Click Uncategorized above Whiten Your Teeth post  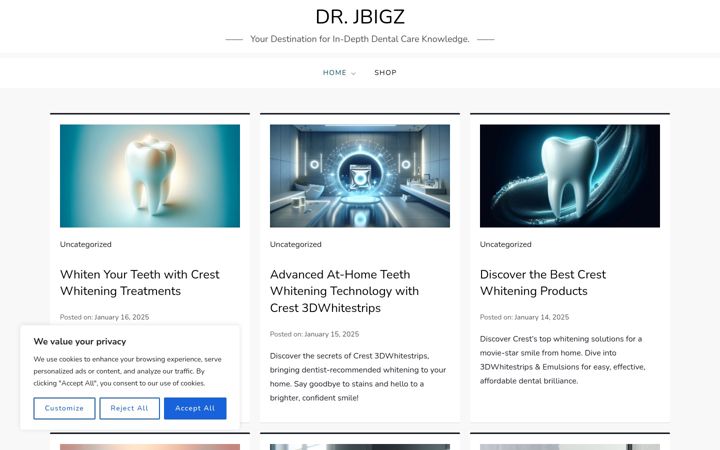pos(85,244)
